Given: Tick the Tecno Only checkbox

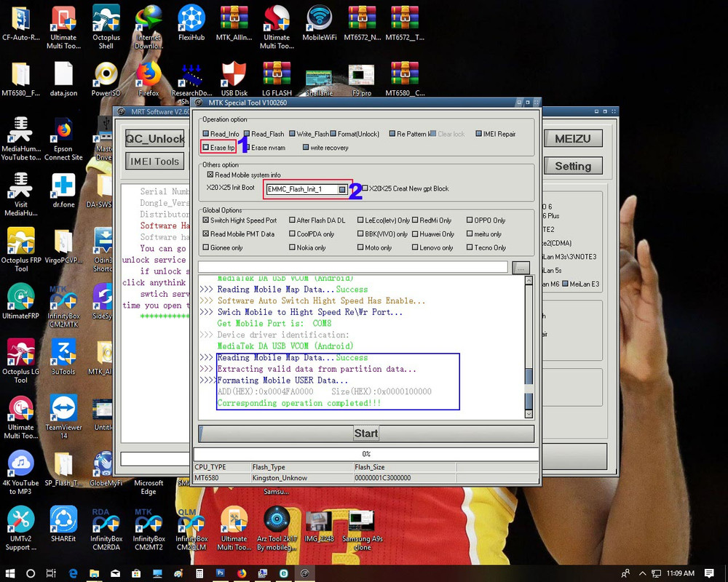Looking at the screenshot, I should pyautogui.click(x=470, y=247).
